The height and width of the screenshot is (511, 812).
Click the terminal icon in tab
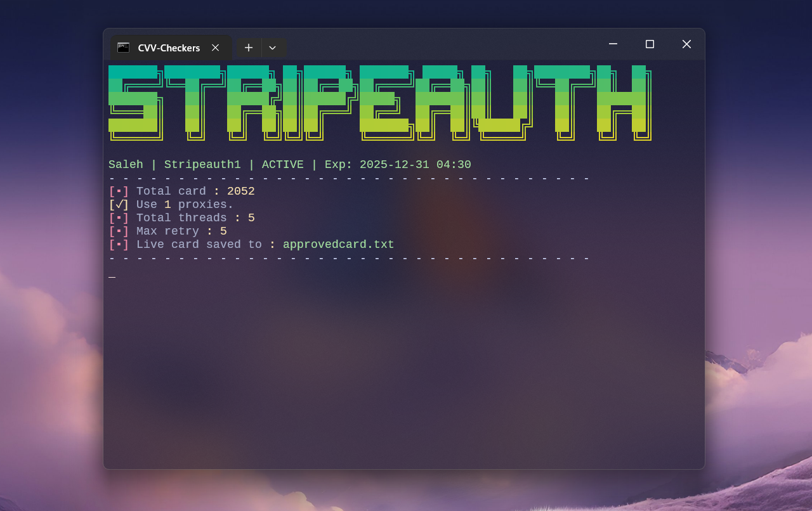(x=123, y=48)
